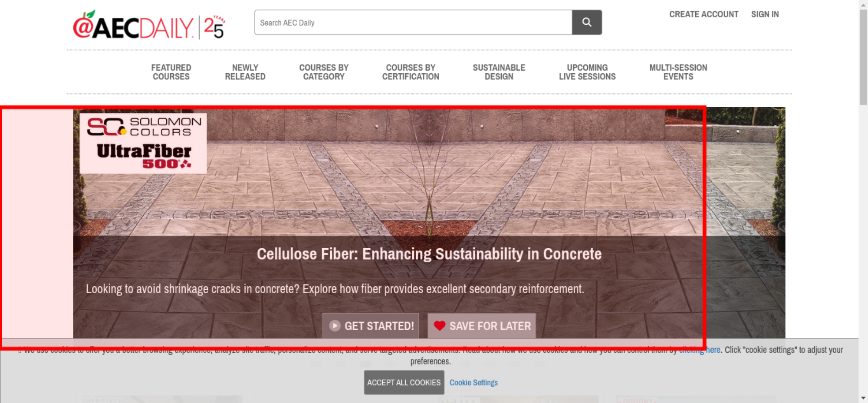Viewport: 868px width, 403px height.
Task: Click the scrollbar up arrow
Action: tap(863, 4)
